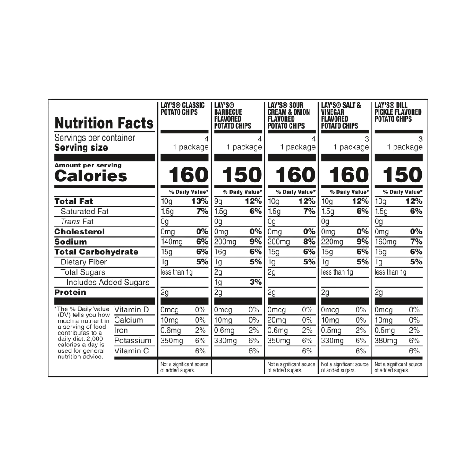Click the Iron row label
Screen dimensions: 476x476
pos(121,330)
